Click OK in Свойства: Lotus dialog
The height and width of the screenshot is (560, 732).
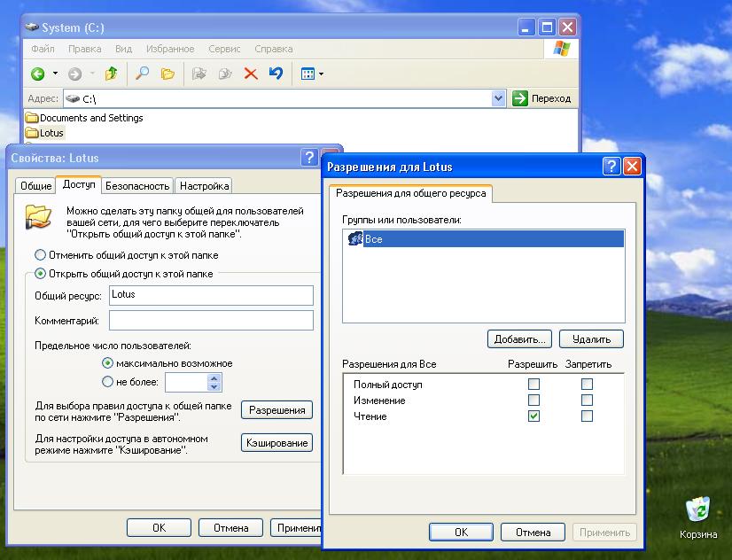click(159, 528)
